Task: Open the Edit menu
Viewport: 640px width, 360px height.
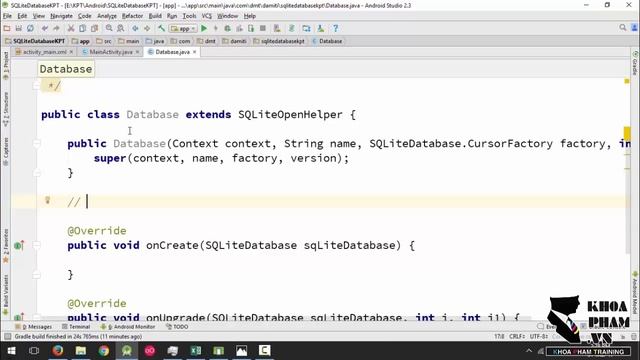Action: pos(22,16)
